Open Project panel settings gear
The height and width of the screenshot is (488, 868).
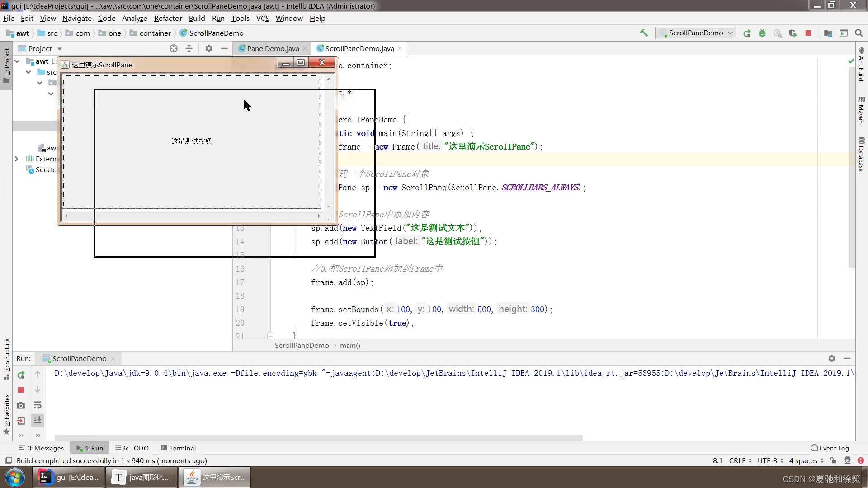(208, 48)
